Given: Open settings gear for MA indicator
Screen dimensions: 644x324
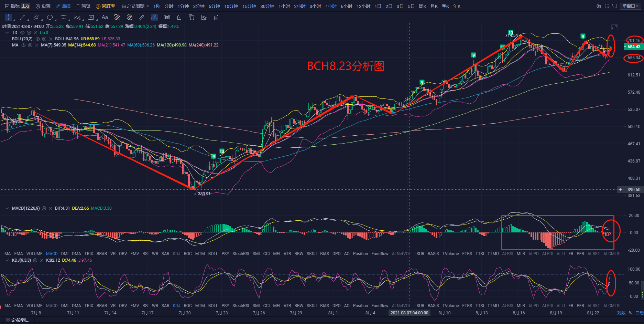Looking at the screenshot, I should tap(30, 45).
